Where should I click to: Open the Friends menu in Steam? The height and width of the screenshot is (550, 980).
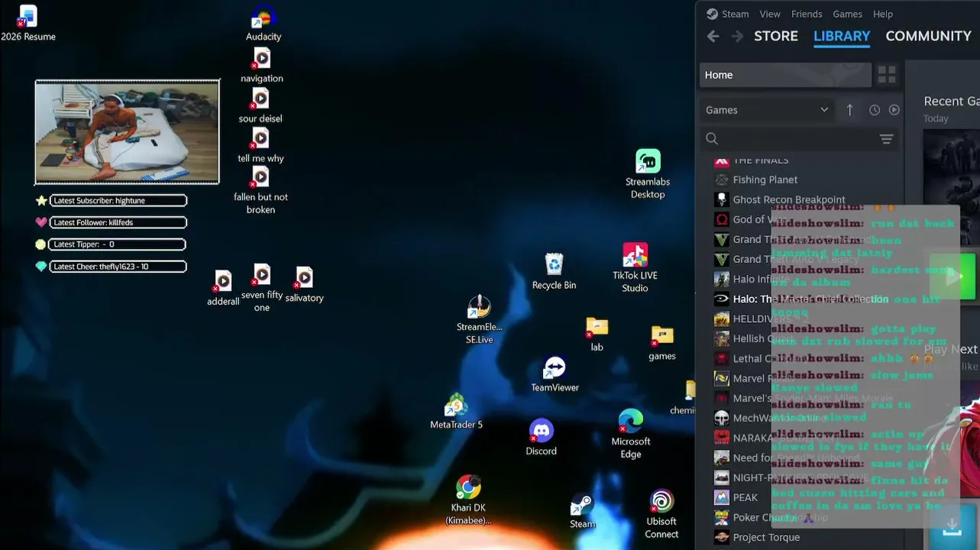click(807, 14)
